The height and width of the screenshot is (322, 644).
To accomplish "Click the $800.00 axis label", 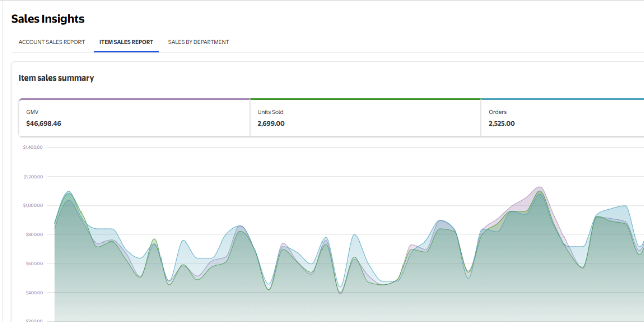I will (34, 234).
